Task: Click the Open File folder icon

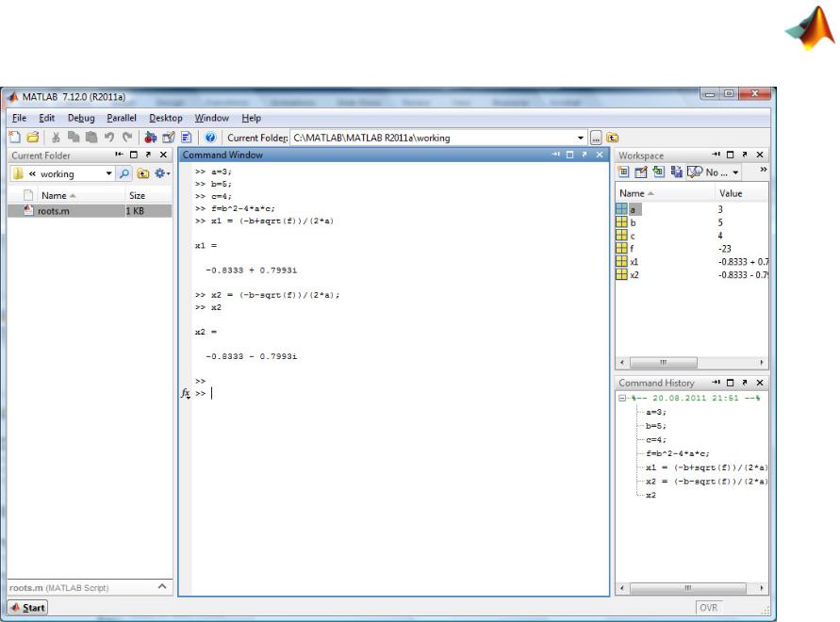Action: 33,138
